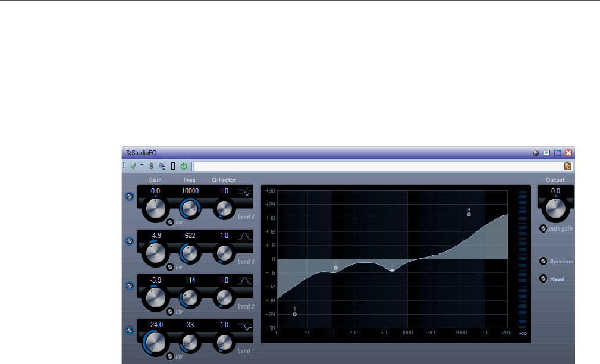
Task: Click the round ball icon in title bar
Action: 536,153
